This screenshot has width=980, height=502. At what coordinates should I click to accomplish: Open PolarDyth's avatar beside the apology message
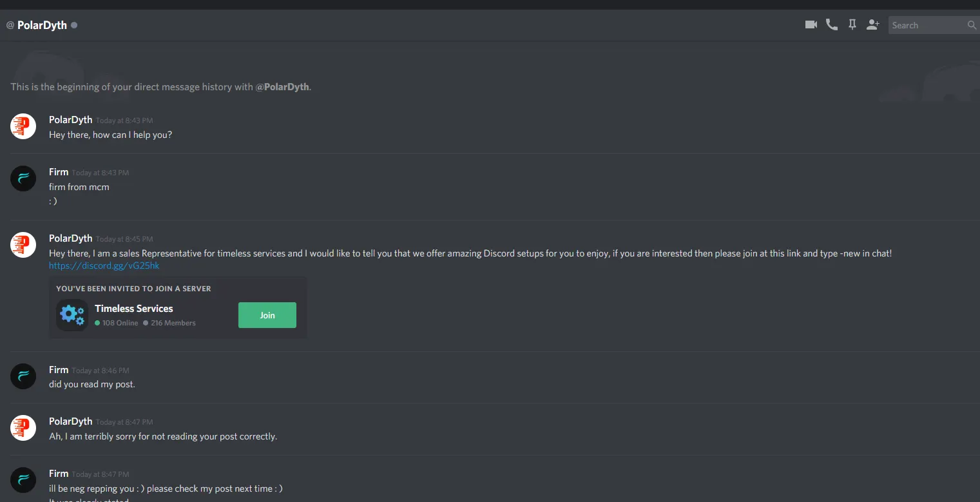[x=23, y=428]
